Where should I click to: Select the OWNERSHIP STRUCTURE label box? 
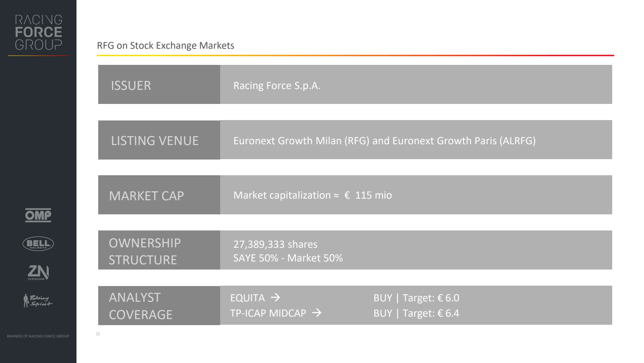pyautogui.click(x=159, y=250)
